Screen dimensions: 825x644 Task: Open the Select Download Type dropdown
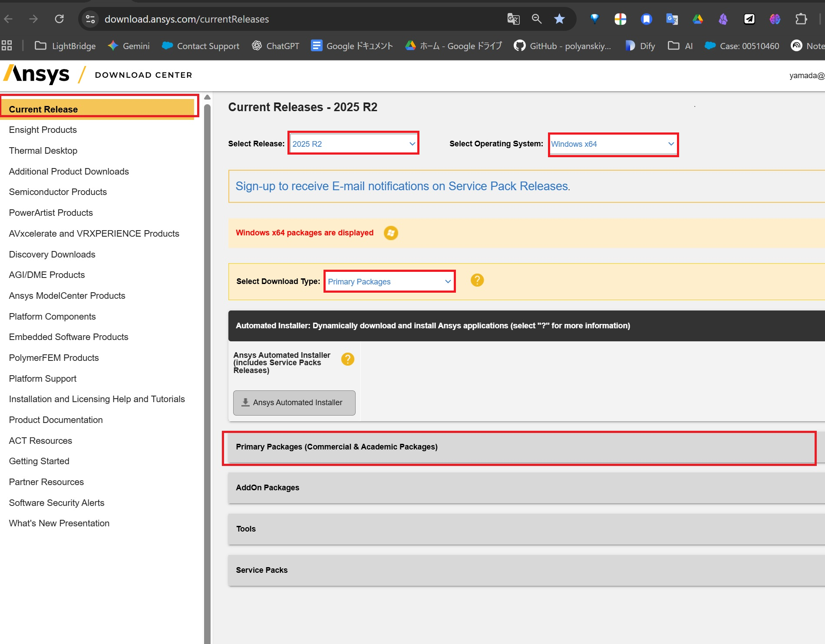[389, 281]
